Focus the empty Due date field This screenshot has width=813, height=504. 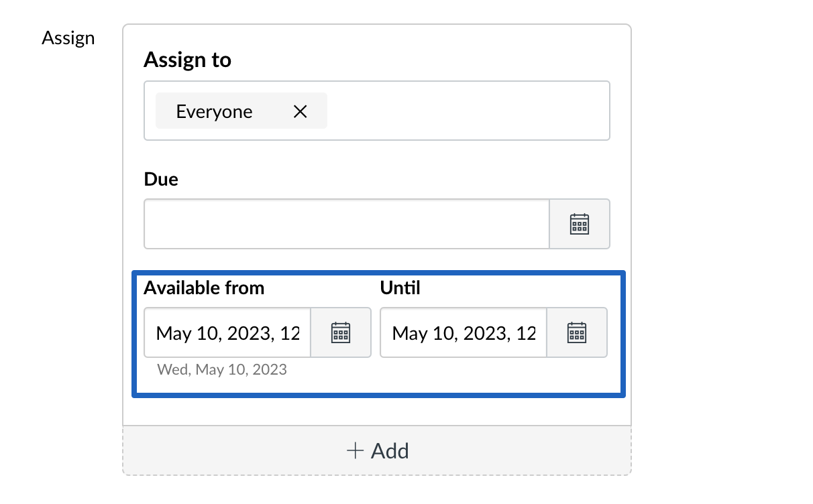pos(347,224)
